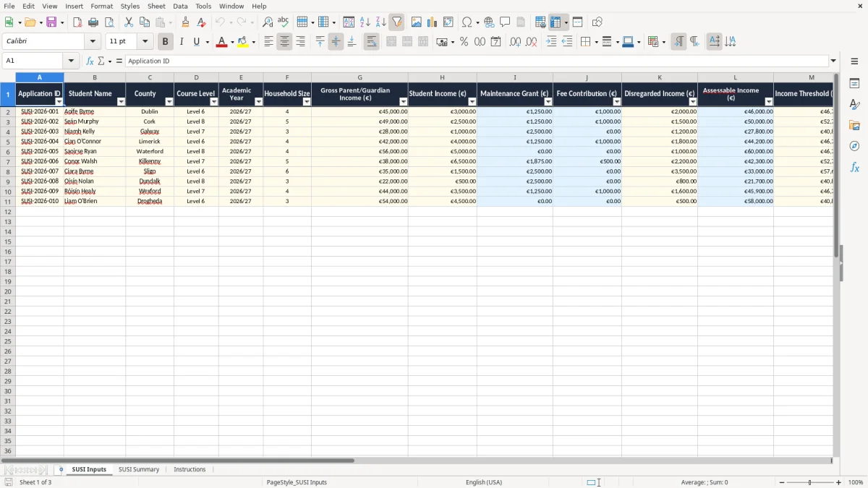Click the Increase Indent icon
Screen dimensions: 868x488
click(551, 42)
